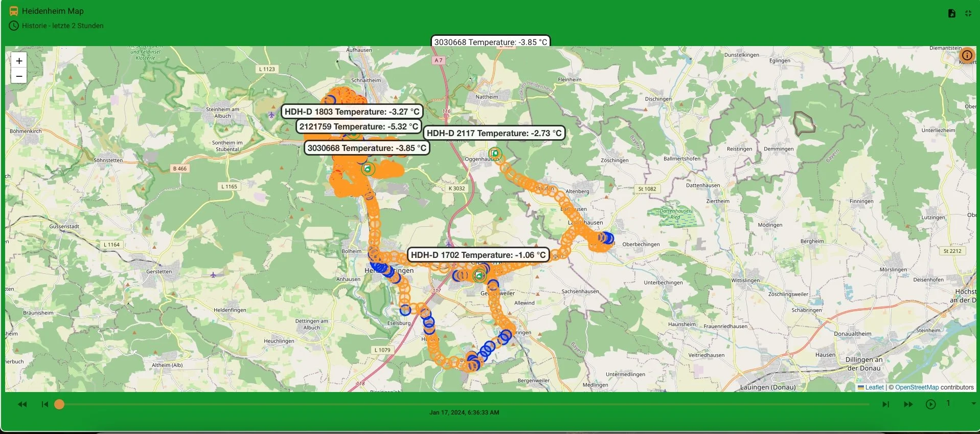Click the L 1079 road shield
Viewport: 980px width, 434px height.
click(x=382, y=350)
